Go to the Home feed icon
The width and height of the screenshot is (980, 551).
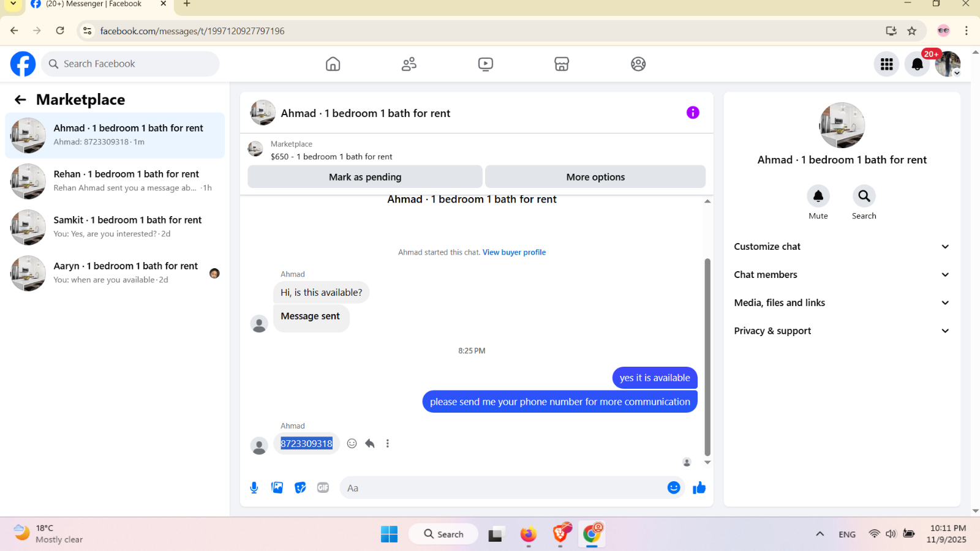333,64
